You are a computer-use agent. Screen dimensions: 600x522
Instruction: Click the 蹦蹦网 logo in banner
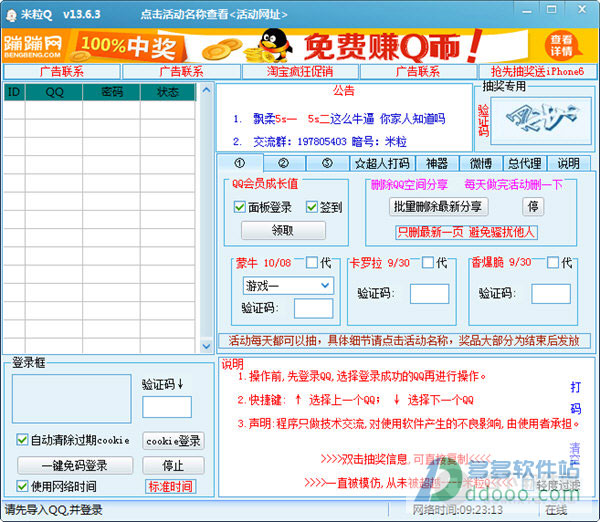pyautogui.click(x=33, y=46)
